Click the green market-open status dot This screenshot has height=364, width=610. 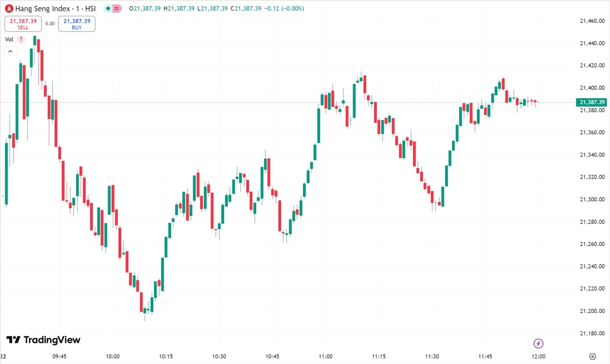(x=108, y=8)
